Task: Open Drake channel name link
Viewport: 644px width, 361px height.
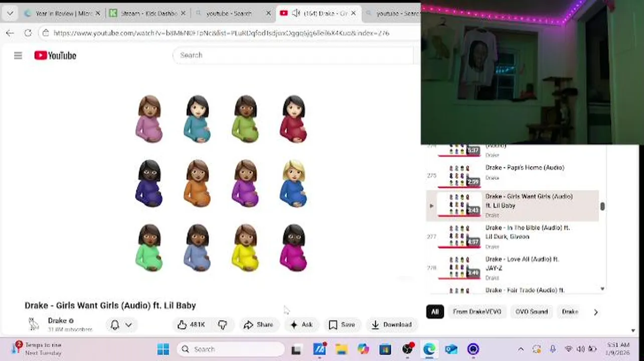Action: [x=57, y=320]
